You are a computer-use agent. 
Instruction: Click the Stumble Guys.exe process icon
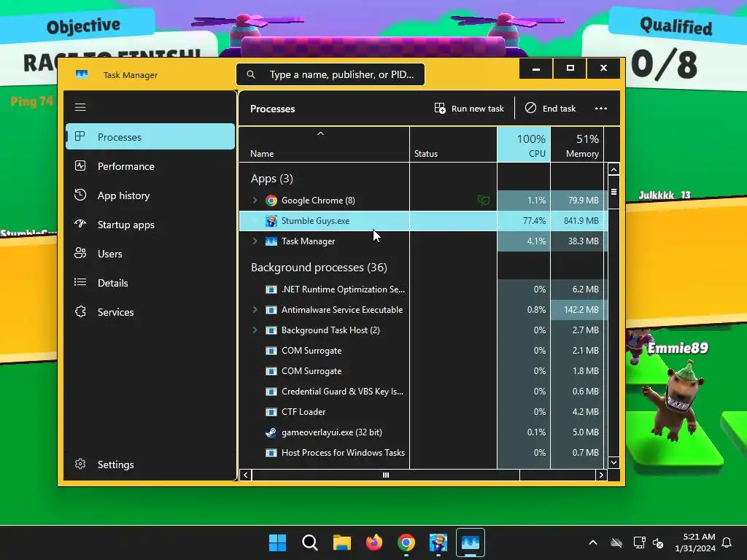[271, 221]
